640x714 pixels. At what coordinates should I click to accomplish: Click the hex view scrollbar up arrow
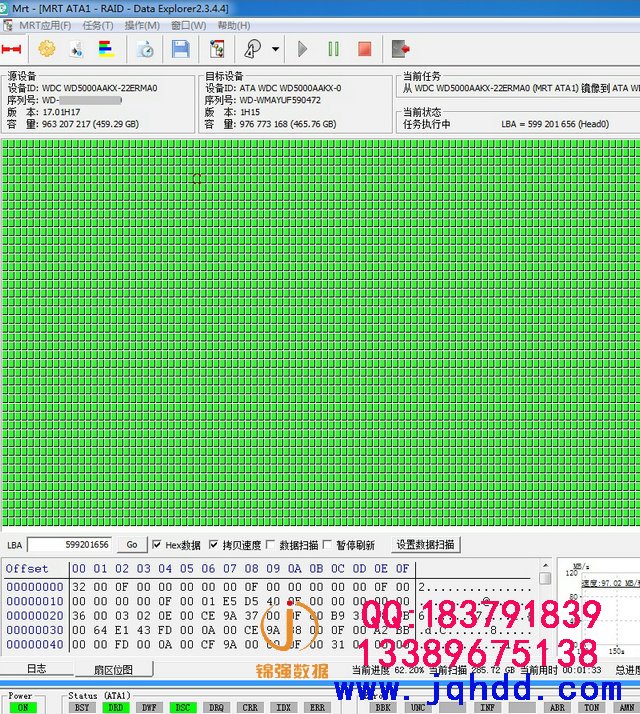545,565
